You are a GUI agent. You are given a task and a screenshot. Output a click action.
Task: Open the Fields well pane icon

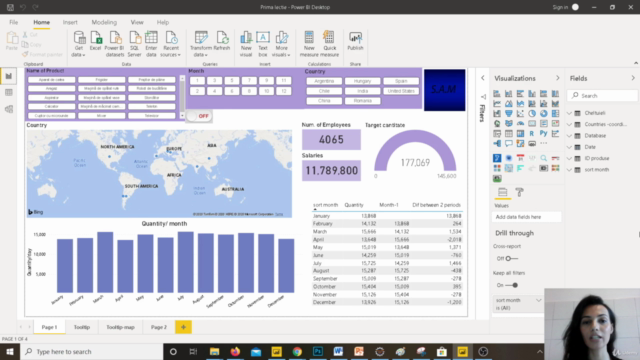click(x=502, y=192)
